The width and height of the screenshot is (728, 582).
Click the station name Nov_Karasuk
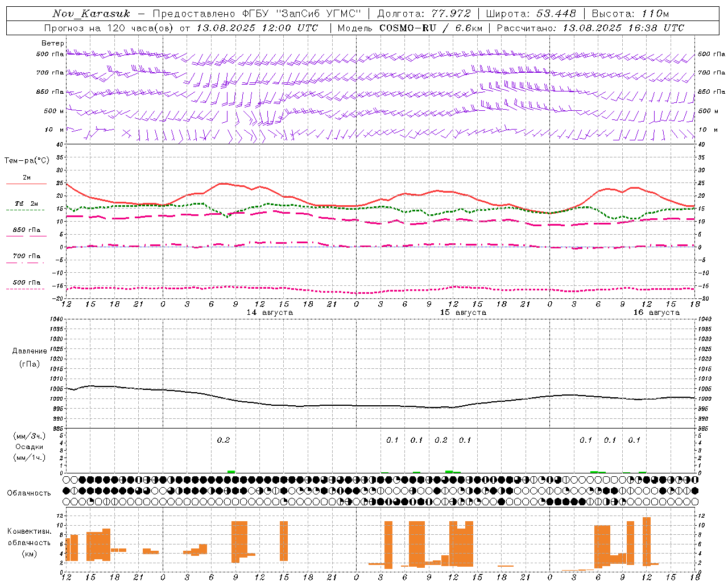coord(91,14)
